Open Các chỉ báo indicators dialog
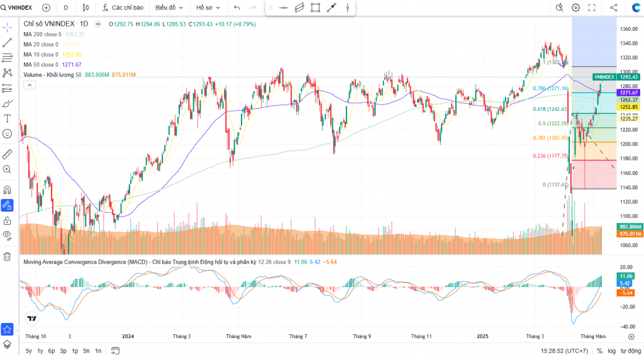Screen dimensions: 644x355 tap(123, 8)
